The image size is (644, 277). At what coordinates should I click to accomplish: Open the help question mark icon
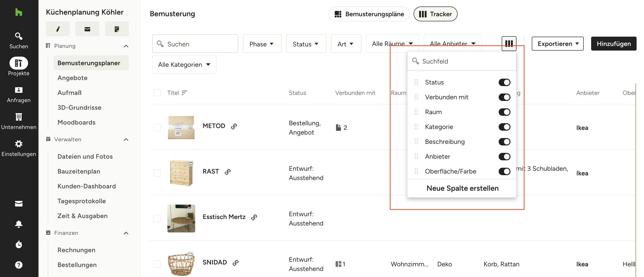pos(19,265)
